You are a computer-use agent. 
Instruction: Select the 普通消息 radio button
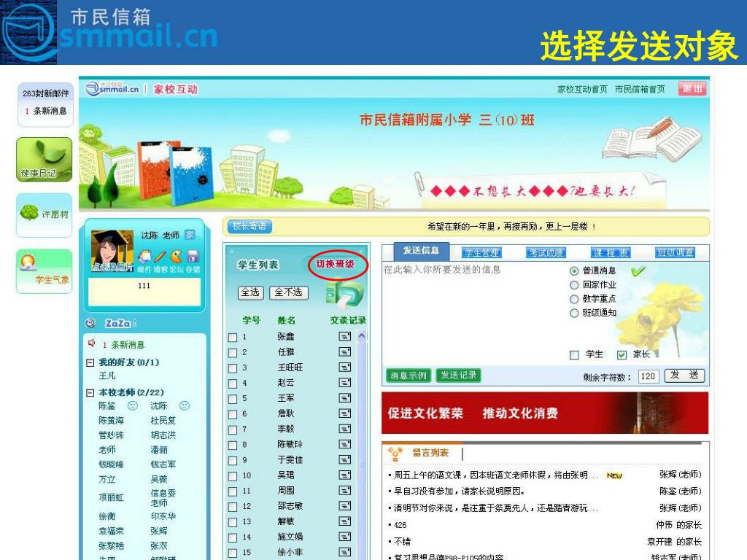574,271
